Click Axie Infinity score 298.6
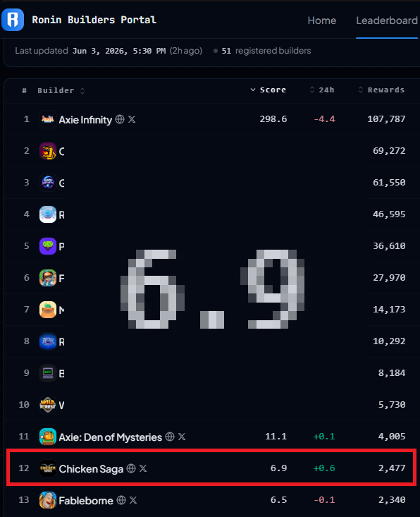420x517 pixels. pyautogui.click(x=273, y=118)
